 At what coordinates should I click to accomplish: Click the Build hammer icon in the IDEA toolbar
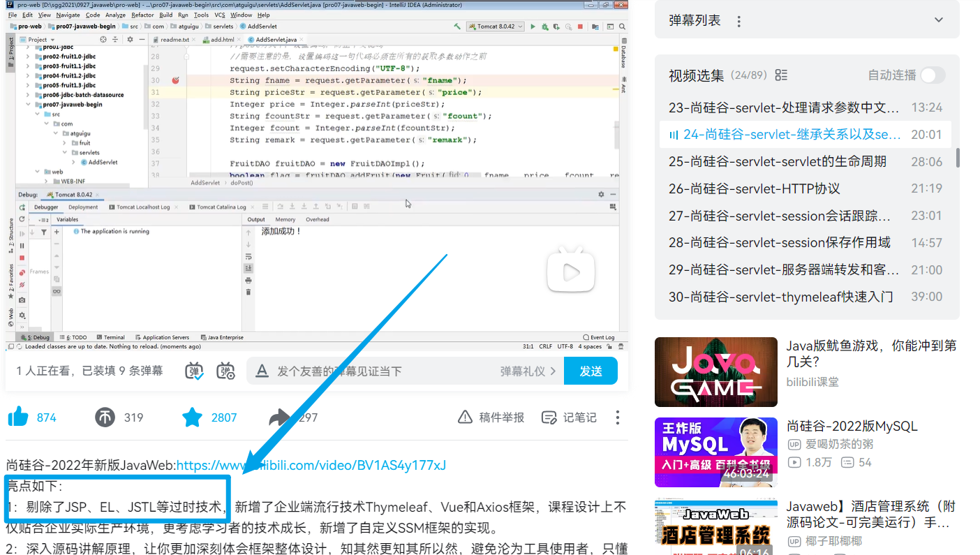pos(457,27)
